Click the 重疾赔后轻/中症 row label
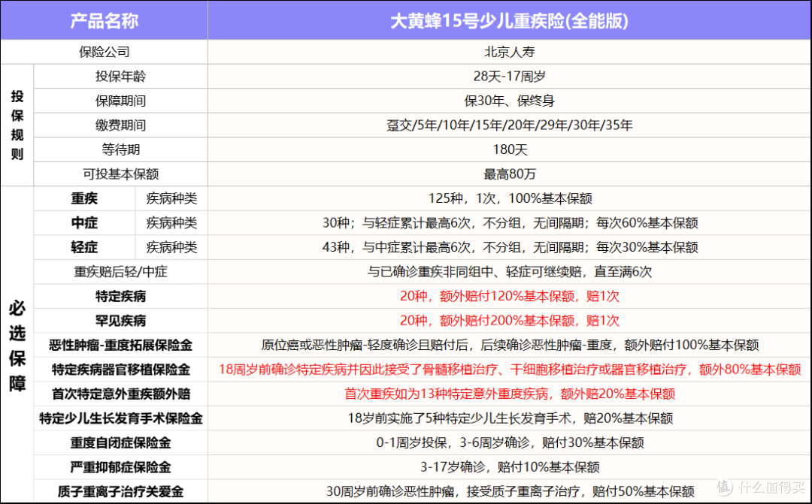The width and height of the screenshot is (812, 504). pos(120,272)
